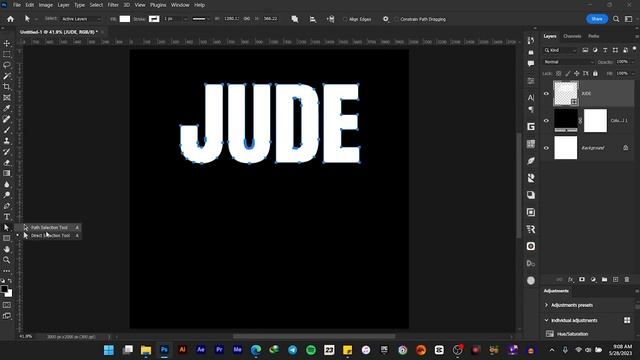Collapse Individual adjustments section

(x=547, y=320)
